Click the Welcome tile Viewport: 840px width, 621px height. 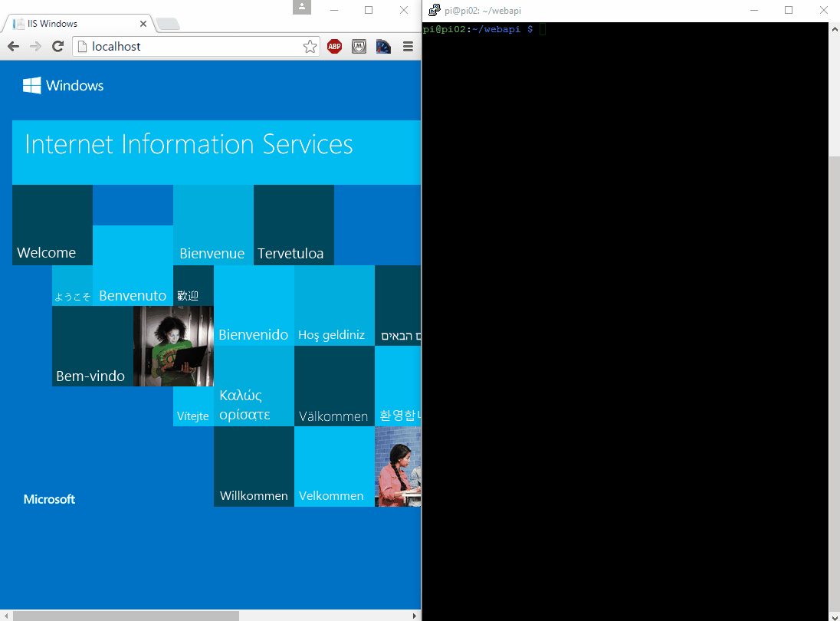pos(52,225)
